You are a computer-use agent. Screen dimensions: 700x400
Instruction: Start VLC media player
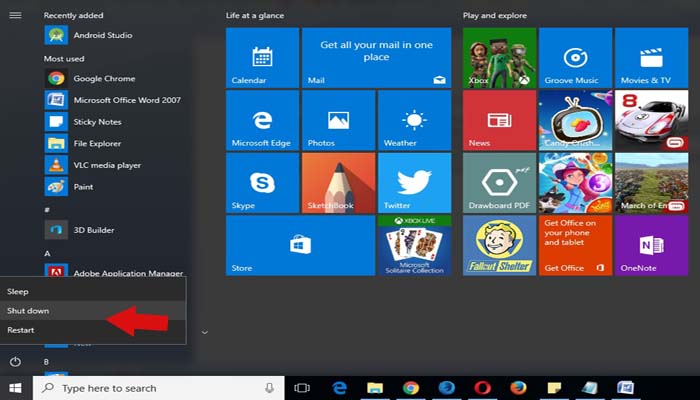pos(114,165)
